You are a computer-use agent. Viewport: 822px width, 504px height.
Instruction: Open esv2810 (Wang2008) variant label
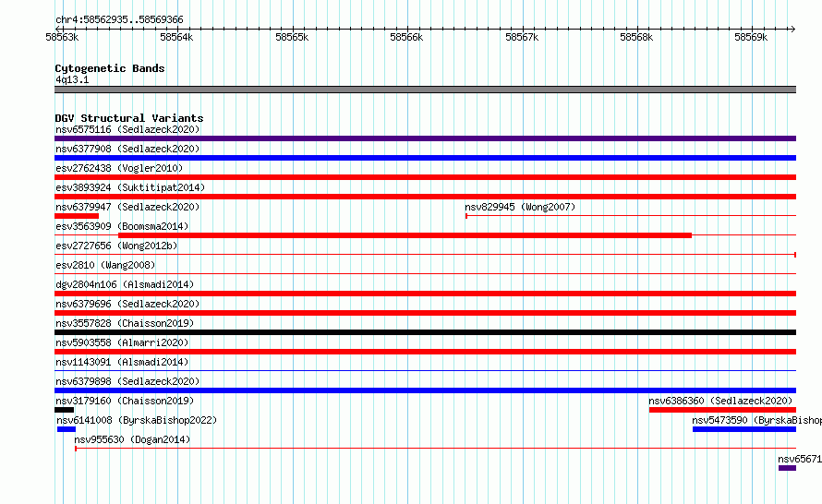[x=105, y=265]
